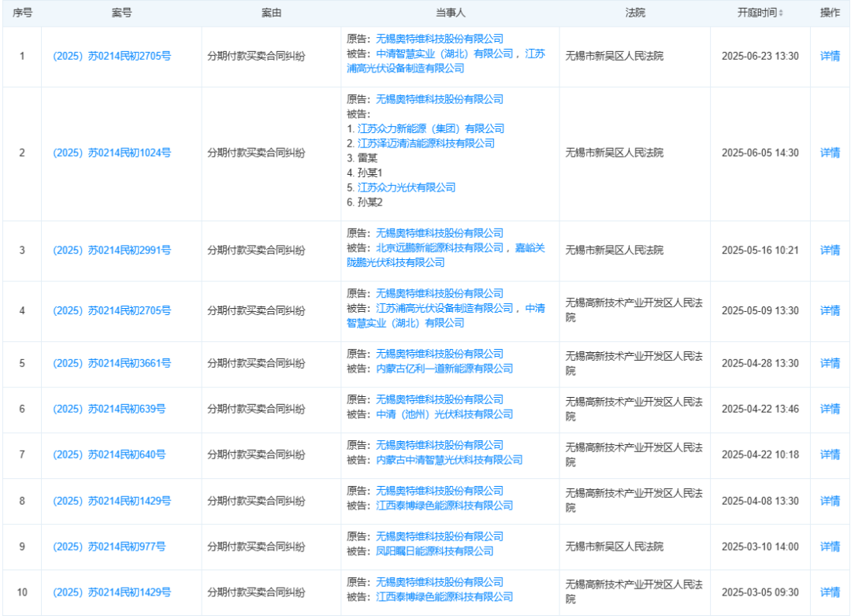Click the 案号 column header

(x=121, y=13)
